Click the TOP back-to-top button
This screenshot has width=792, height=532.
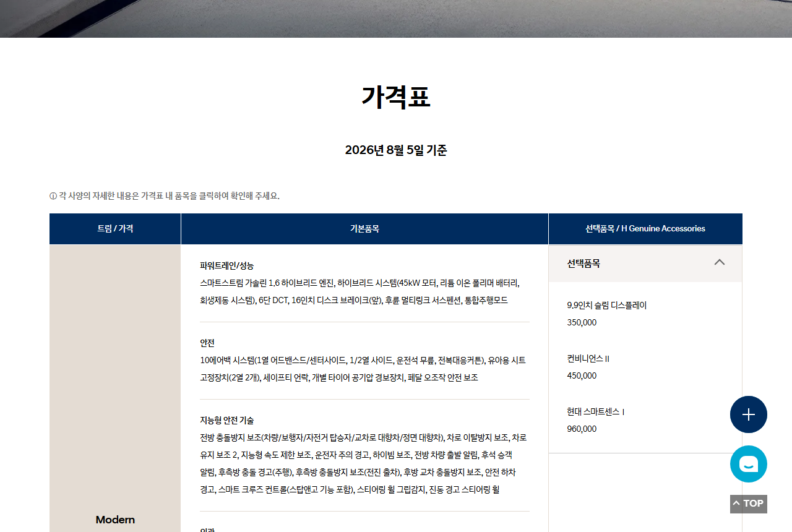749,504
